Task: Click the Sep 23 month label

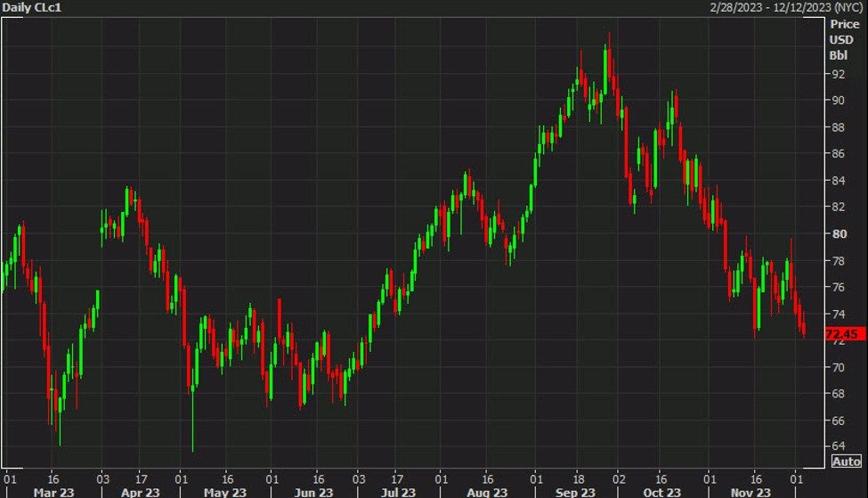Action: 574,492
